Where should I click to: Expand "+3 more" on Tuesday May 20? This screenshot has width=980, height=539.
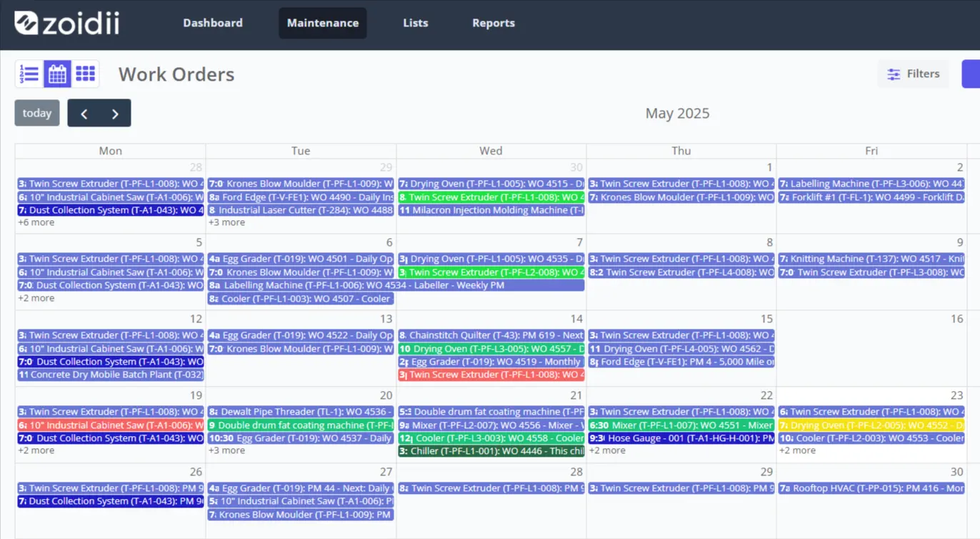click(x=226, y=450)
